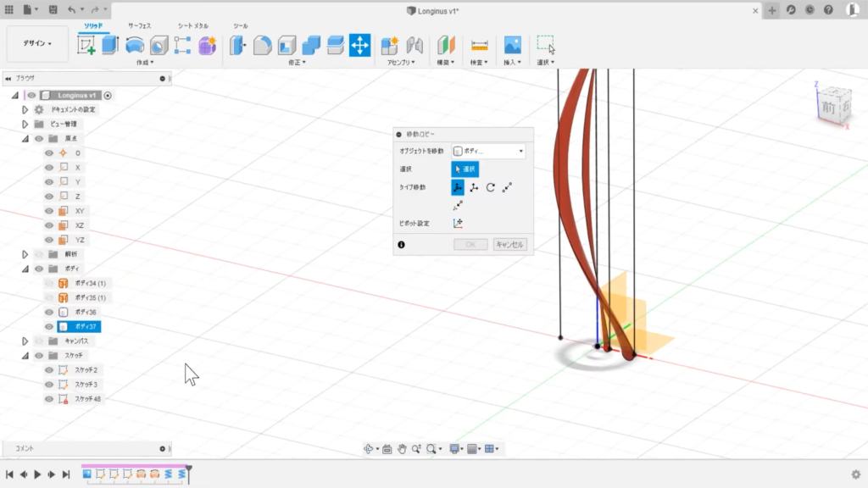
Task: Hide ボディ36 with its eye icon
Action: pyautogui.click(x=49, y=312)
